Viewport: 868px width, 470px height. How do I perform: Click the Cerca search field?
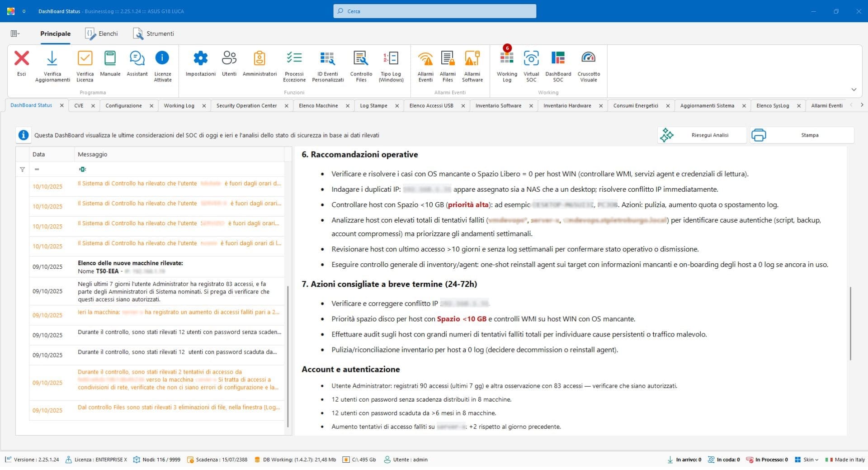coord(434,11)
